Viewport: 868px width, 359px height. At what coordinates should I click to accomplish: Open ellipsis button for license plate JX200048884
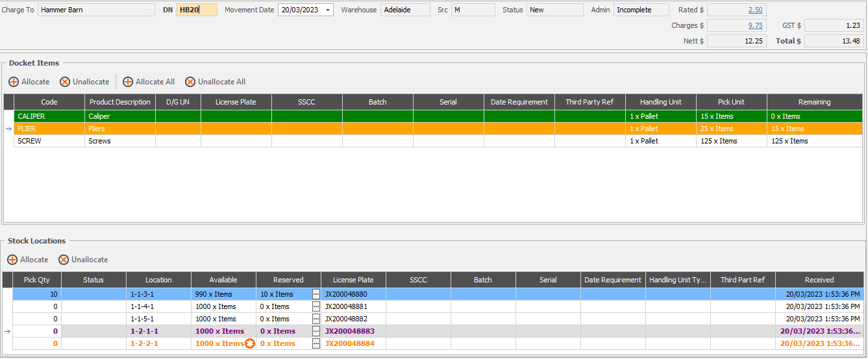tap(316, 343)
